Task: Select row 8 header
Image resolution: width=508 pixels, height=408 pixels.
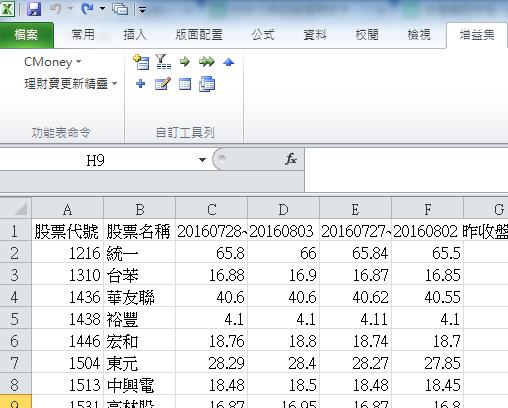Action: [x=15, y=385]
